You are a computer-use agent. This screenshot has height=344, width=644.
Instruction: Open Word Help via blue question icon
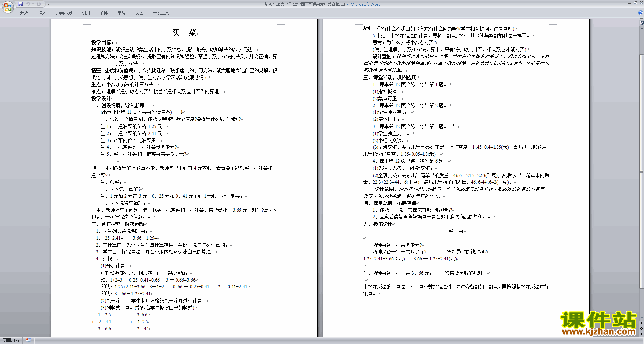(x=640, y=13)
